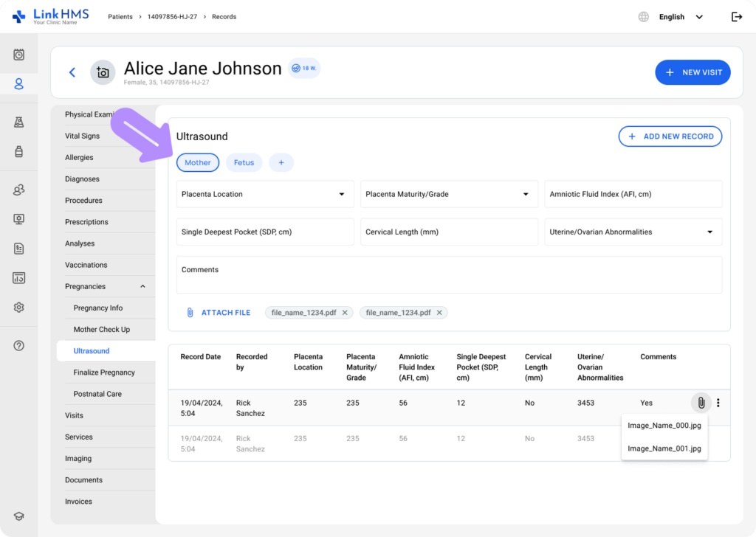Screen dimensions: 756x537
Task: Open the monitor icon in sidebar
Action: click(18, 219)
